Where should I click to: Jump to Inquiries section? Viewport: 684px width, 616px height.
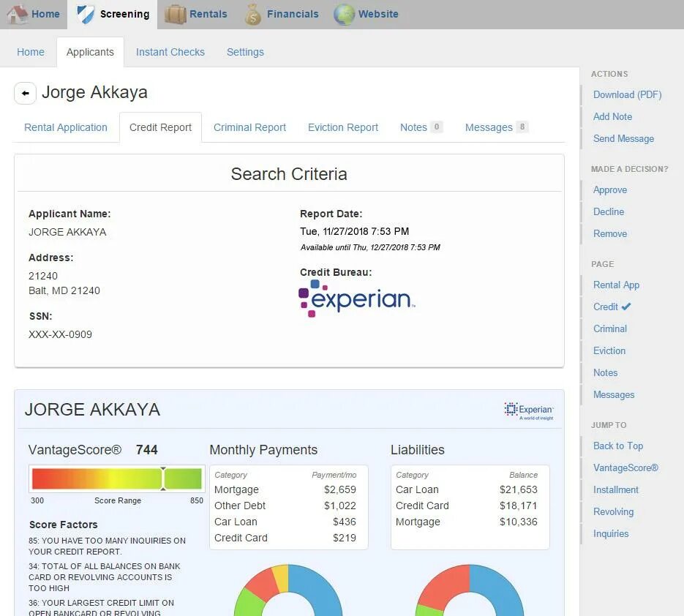611,533
